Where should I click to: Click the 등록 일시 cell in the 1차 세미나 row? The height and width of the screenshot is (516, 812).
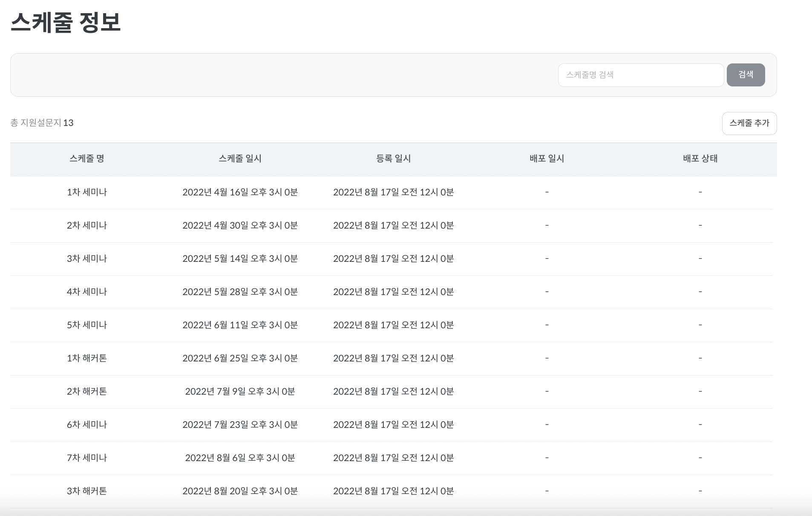394,192
